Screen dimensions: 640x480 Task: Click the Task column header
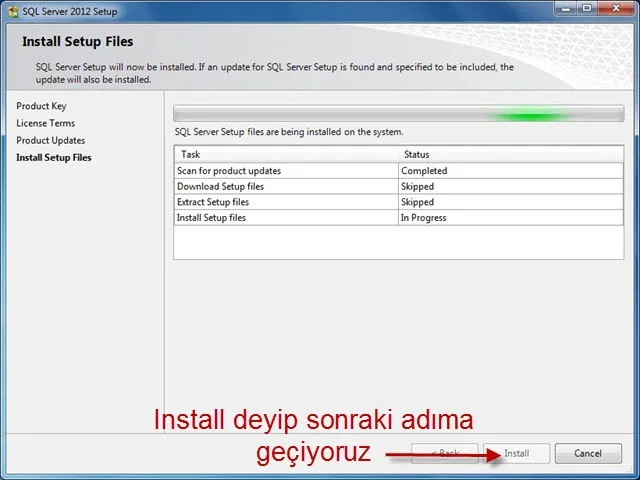coord(286,154)
